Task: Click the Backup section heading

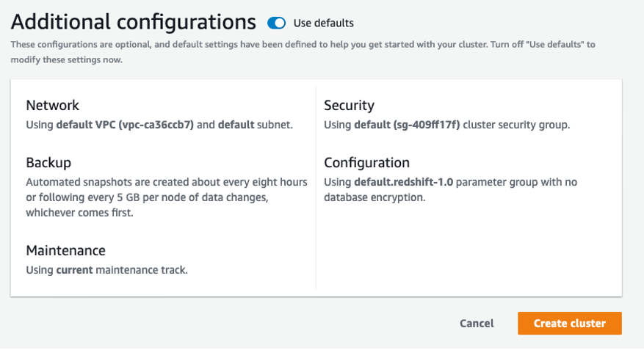Action: point(48,163)
